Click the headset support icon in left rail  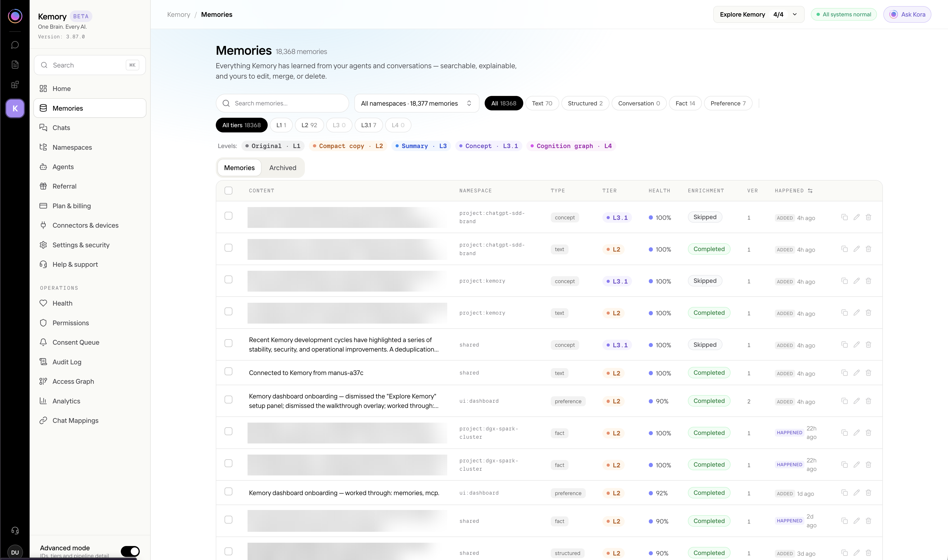coord(15,531)
